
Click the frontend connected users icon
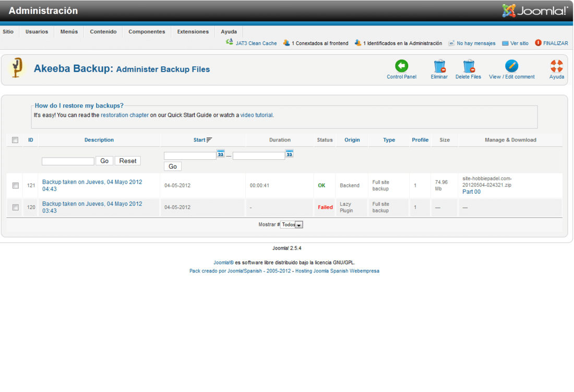pos(286,43)
